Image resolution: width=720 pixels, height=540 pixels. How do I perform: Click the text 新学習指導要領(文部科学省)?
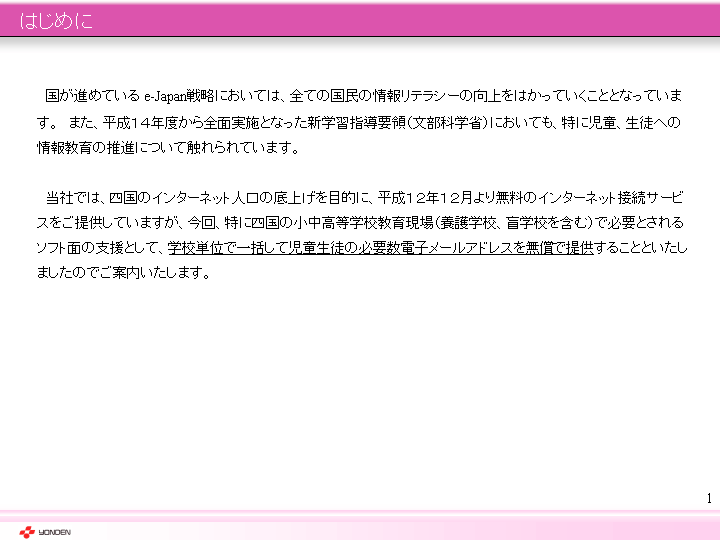(397, 123)
